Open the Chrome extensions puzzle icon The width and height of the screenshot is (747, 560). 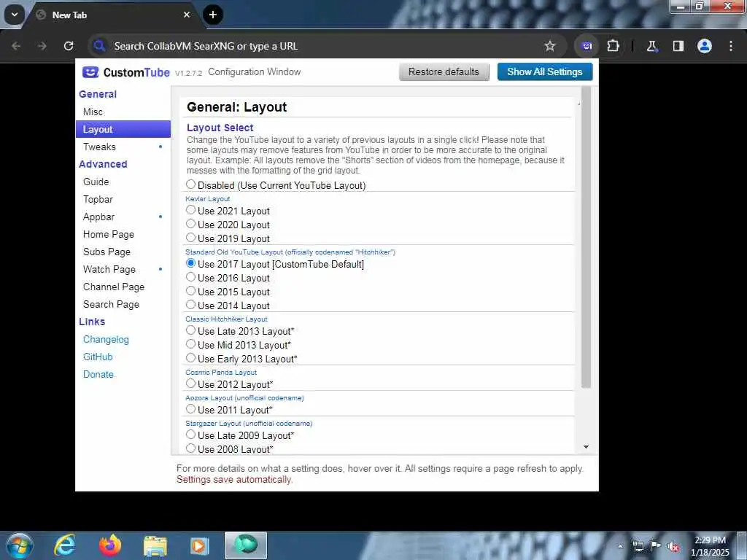click(x=613, y=46)
